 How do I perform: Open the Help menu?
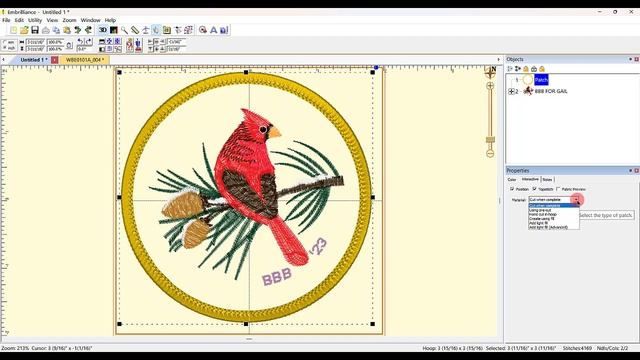coord(110,20)
